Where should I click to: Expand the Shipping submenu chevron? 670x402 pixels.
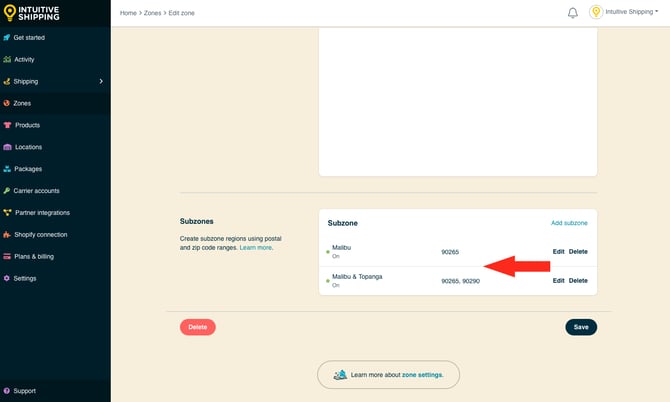(x=101, y=81)
